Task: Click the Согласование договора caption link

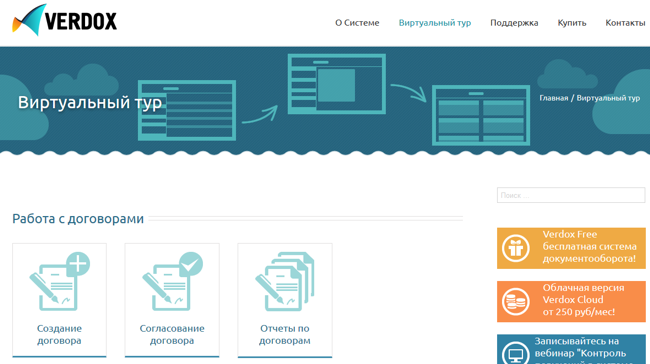Action: (172, 335)
